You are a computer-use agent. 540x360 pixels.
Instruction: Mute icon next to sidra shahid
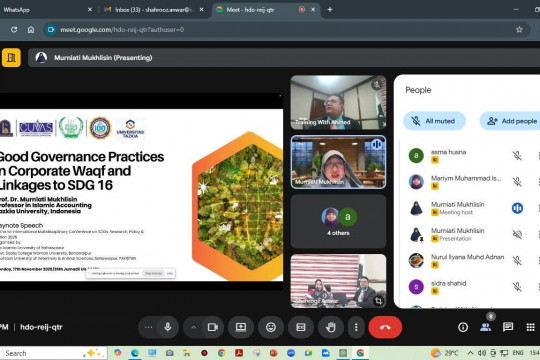click(517, 287)
